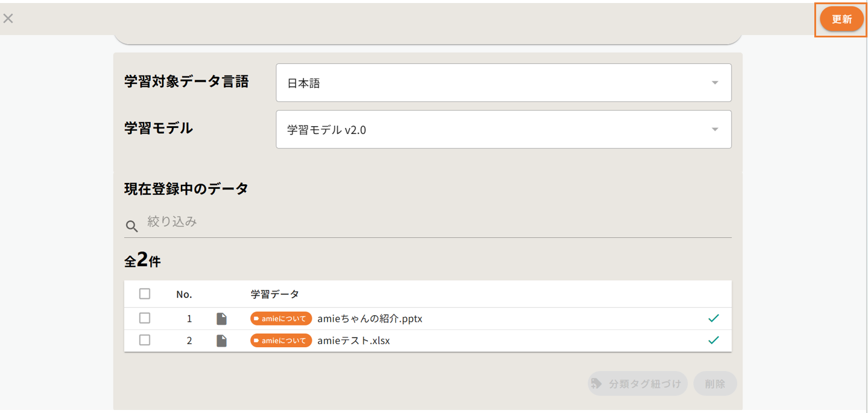The width and height of the screenshot is (868, 413).
Task: Expand the 学習モデル v2.0 dropdown
Action: (x=503, y=129)
